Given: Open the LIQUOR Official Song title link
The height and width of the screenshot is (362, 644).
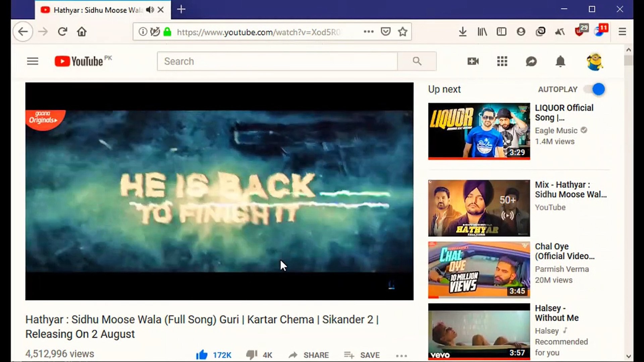Looking at the screenshot, I should coord(564,113).
